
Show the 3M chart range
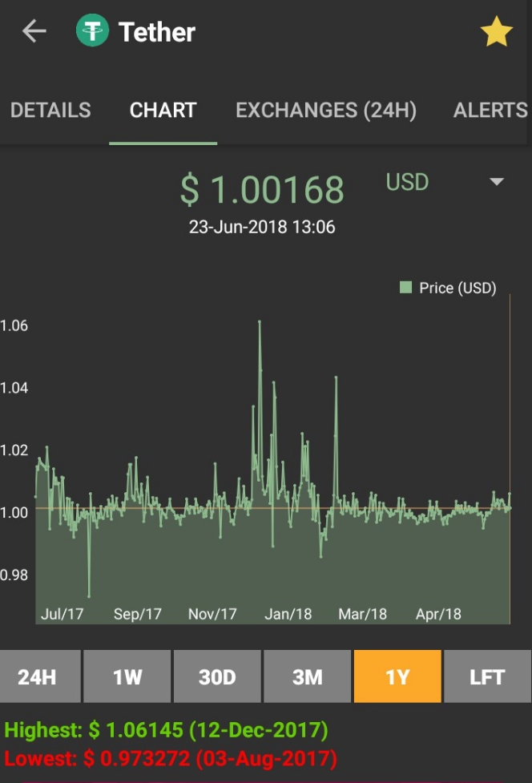click(x=307, y=677)
